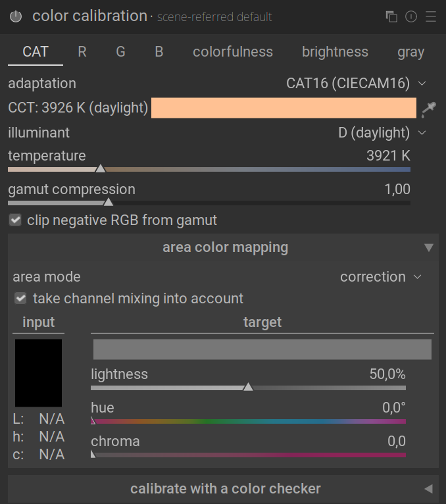Click the scene-referred default preset label
Screen dimensions: 446x504
(x=214, y=17)
